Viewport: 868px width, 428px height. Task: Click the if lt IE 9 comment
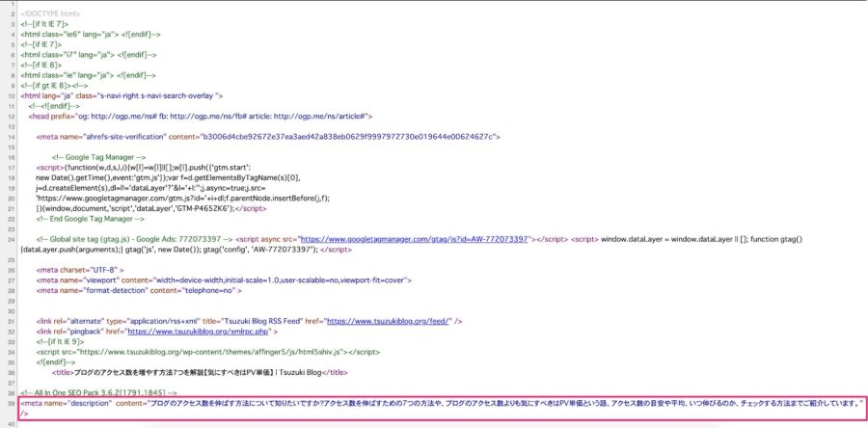pos(61,342)
